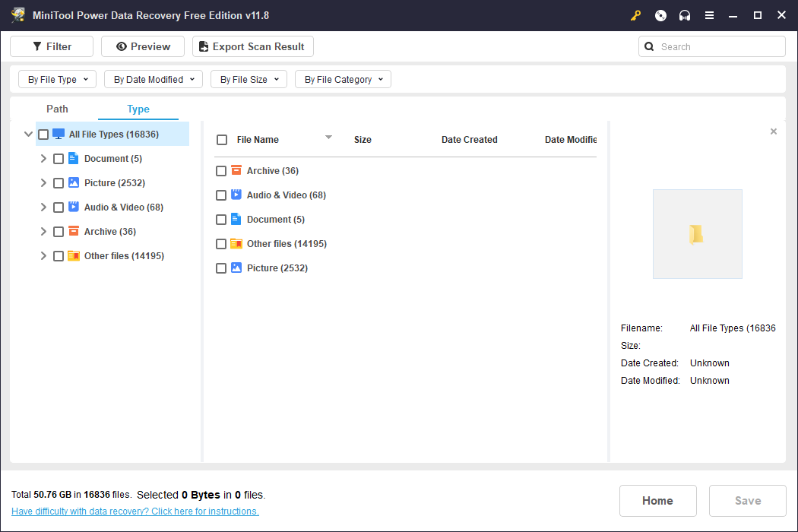This screenshot has height=532, width=798.
Task: Click the Export Scan Result button
Action: coord(253,46)
